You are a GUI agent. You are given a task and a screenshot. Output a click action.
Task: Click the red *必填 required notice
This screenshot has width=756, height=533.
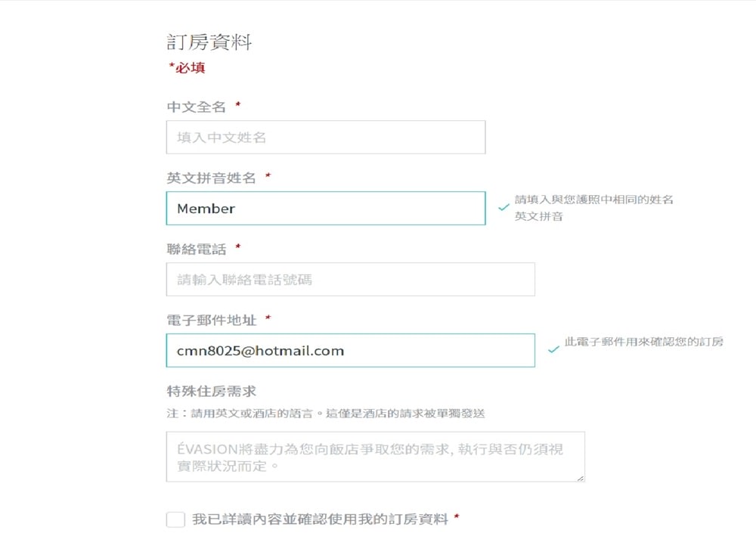pos(187,68)
